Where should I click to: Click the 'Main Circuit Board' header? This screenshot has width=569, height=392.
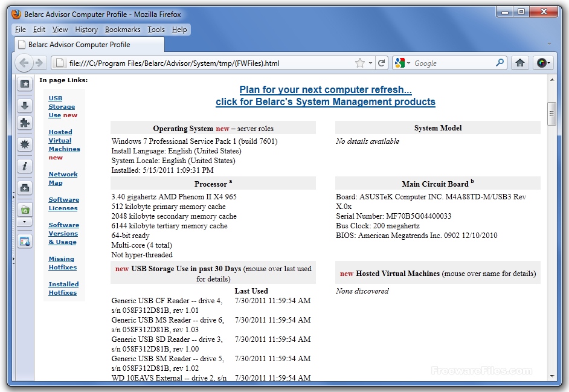coord(438,184)
